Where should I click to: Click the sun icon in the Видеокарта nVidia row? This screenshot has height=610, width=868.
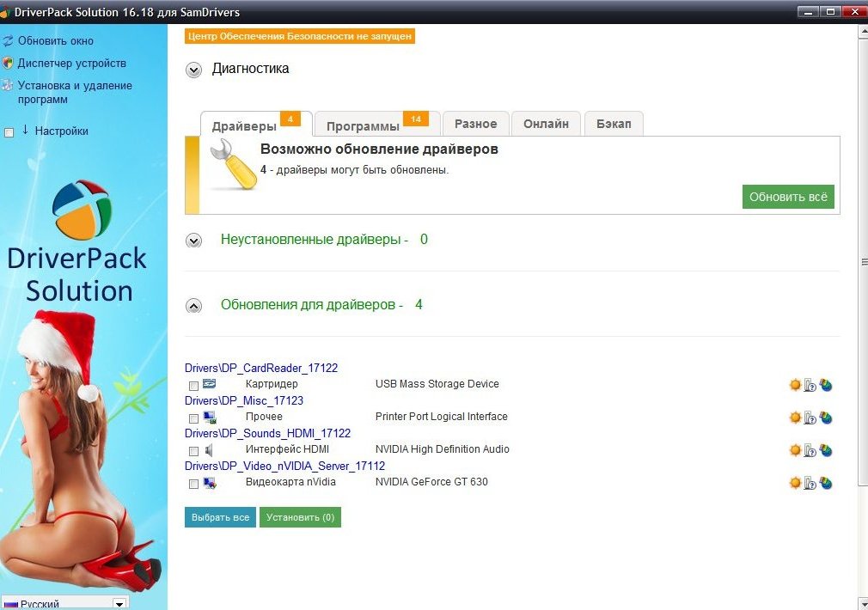pos(795,483)
